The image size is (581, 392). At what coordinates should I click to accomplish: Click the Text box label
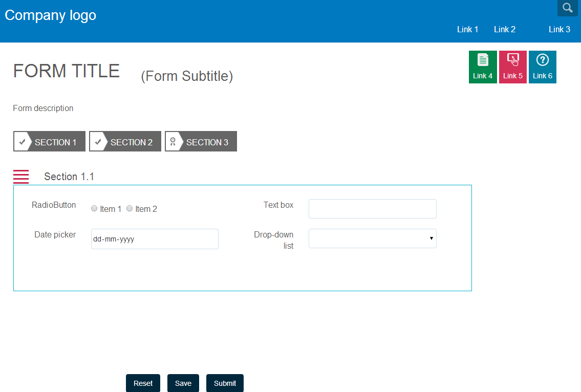(278, 205)
